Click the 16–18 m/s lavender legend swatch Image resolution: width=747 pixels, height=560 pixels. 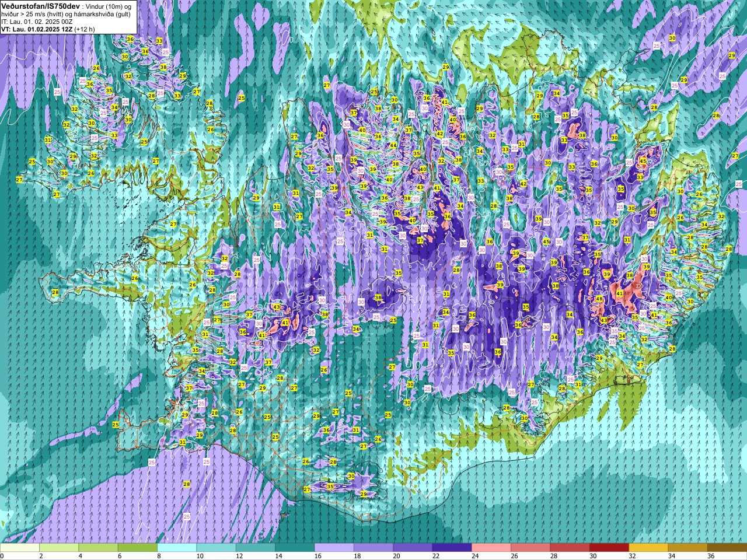334,548
